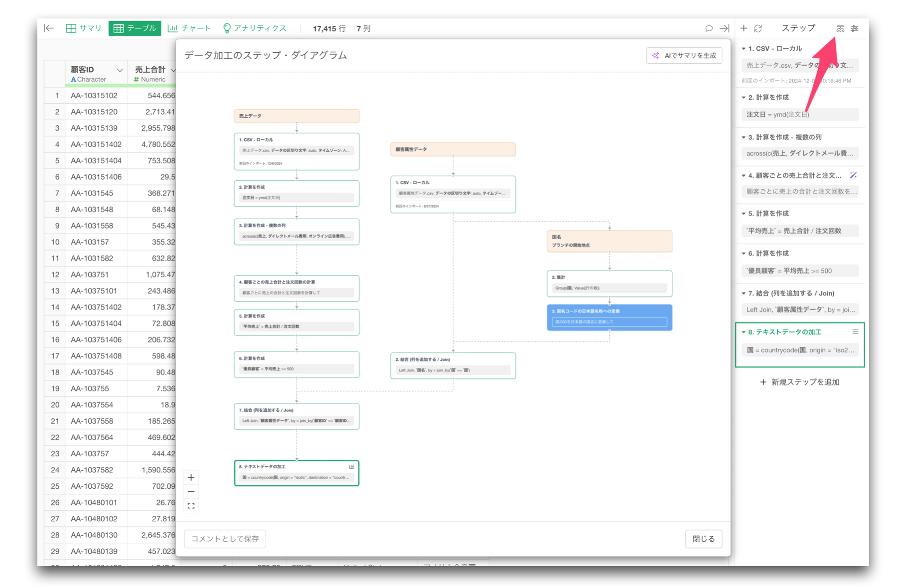This screenshot has width=917, height=588.
Task: Click the step settings sliders icon
Action: tap(855, 28)
